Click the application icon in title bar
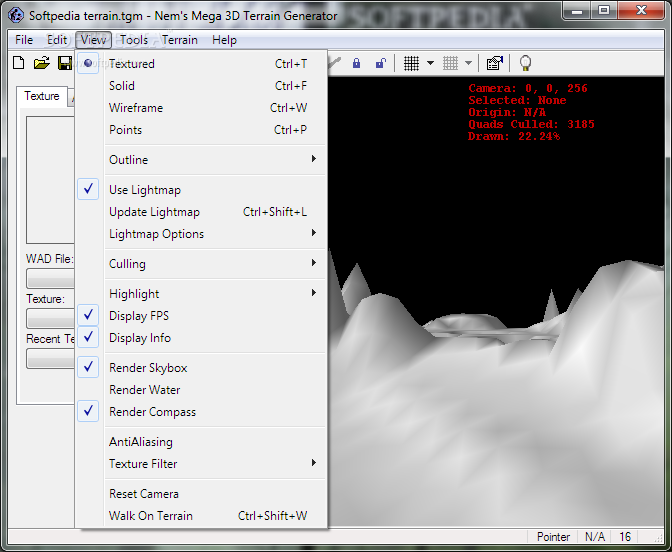 coord(16,15)
